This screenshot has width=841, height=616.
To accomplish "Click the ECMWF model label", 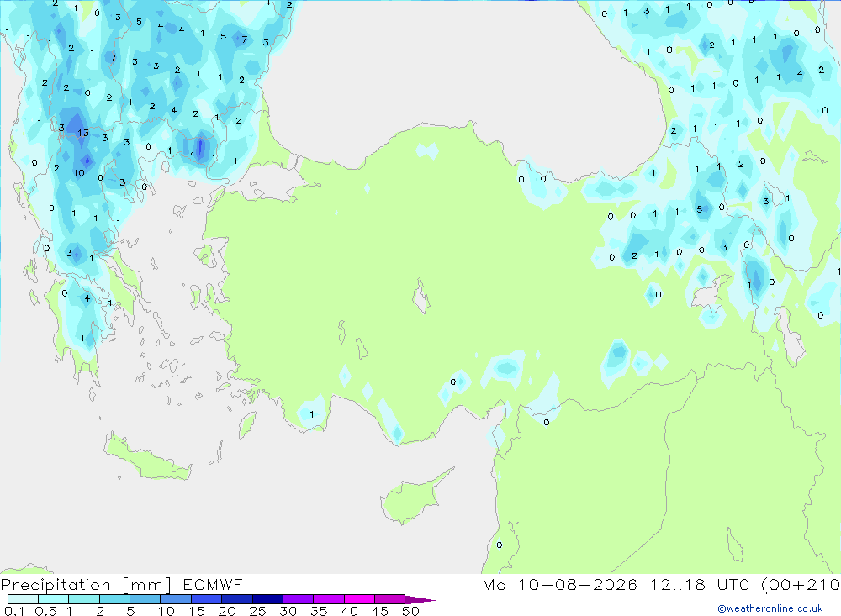I will [213, 584].
